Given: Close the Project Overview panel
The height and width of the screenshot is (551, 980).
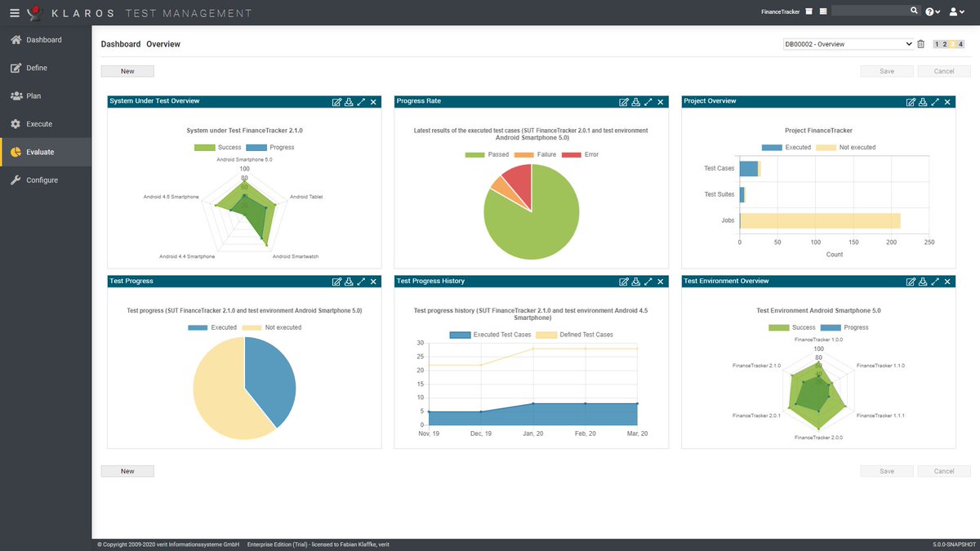Looking at the screenshot, I should coord(947,102).
